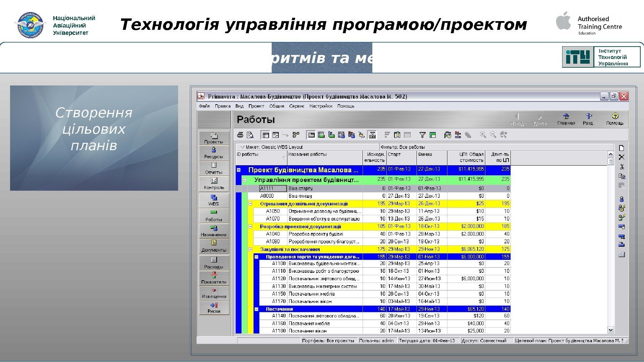Image resolution: width=644 pixels, height=362 pixels.
Task: Click the scroll-down arrow of the table scrollbar
Action: pyautogui.click(x=610, y=330)
